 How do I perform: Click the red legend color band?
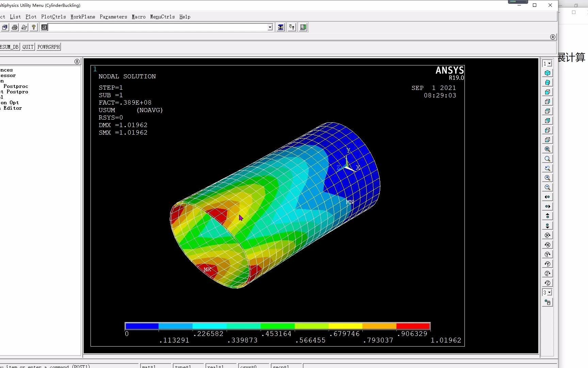point(413,326)
